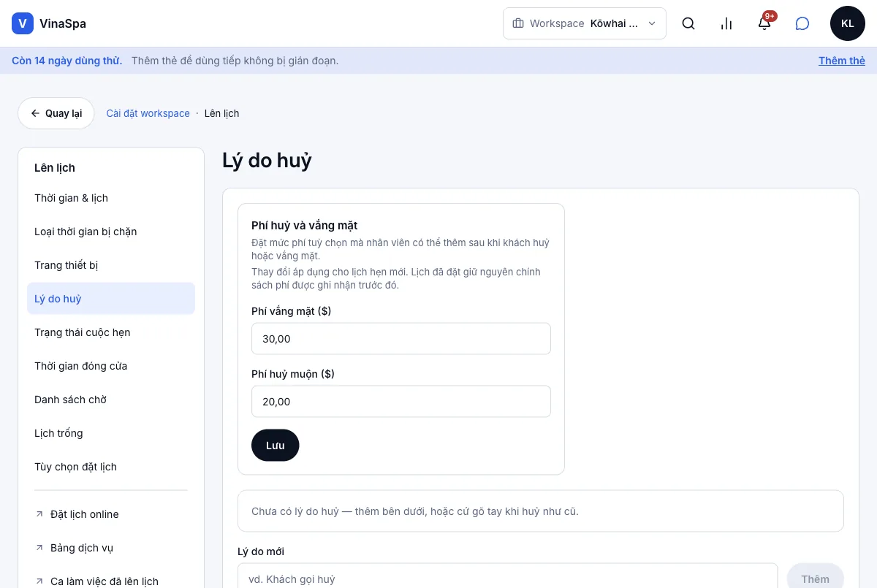Screen dimensions: 877x588
Task: Open Cài đặt workspace breadcrumb link
Action: pyautogui.click(x=148, y=113)
